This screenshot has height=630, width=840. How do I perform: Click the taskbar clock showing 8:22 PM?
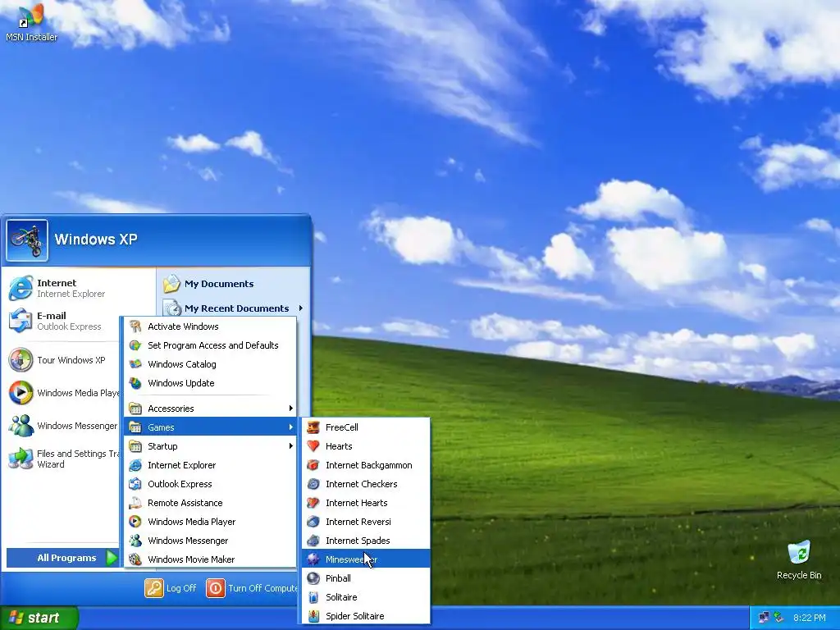tap(809, 618)
